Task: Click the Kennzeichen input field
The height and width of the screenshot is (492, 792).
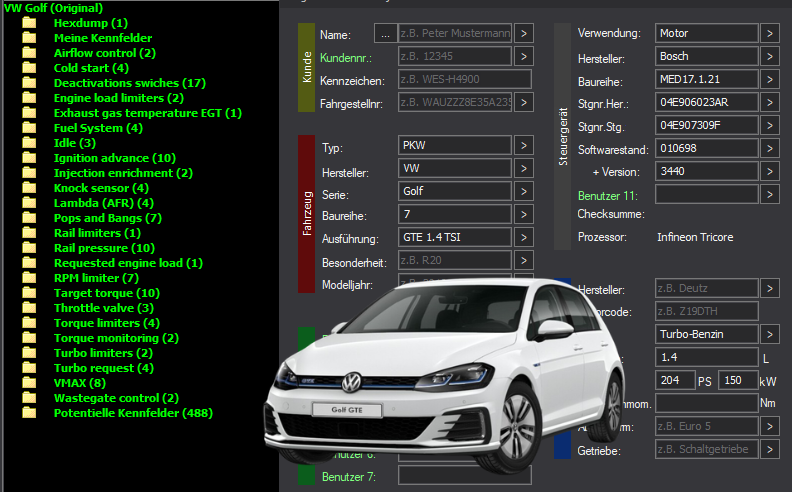Action: (465, 79)
